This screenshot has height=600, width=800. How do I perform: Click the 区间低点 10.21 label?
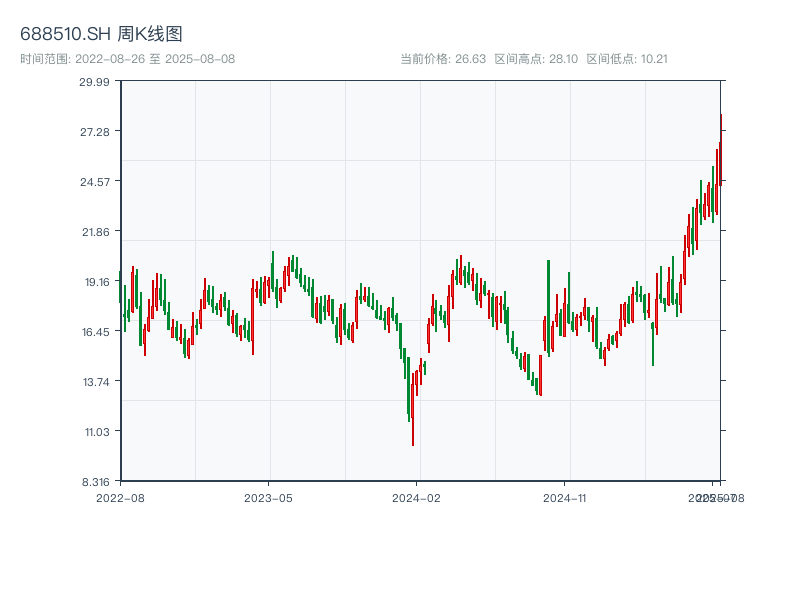pyautogui.click(x=626, y=59)
